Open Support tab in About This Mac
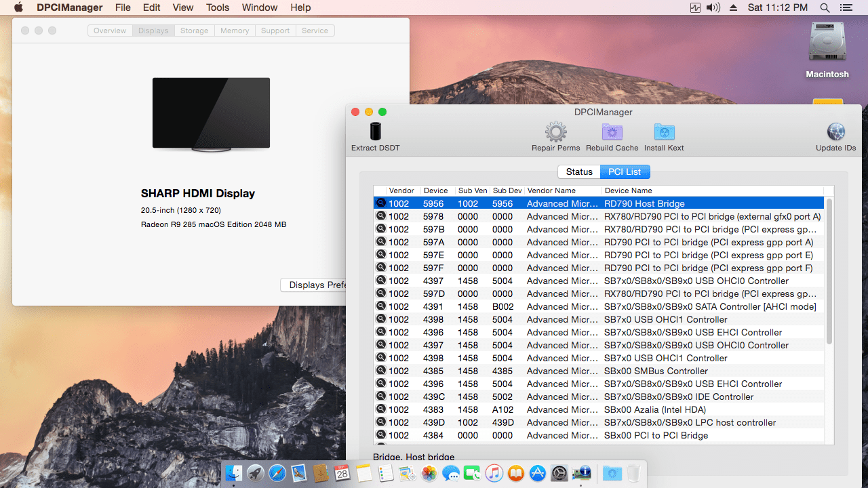The width and height of the screenshot is (868, 488). [x=275, y=30]
